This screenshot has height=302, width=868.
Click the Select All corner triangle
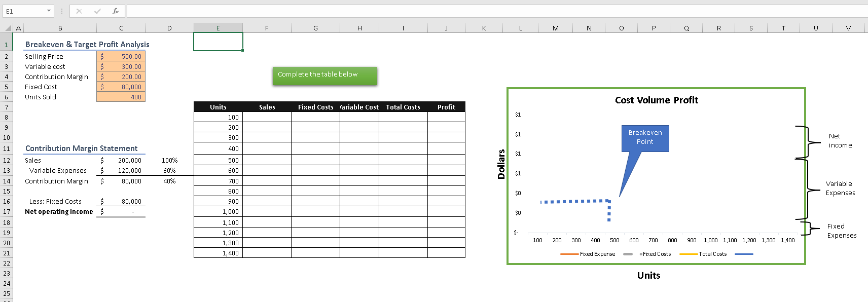coord(8,28)
